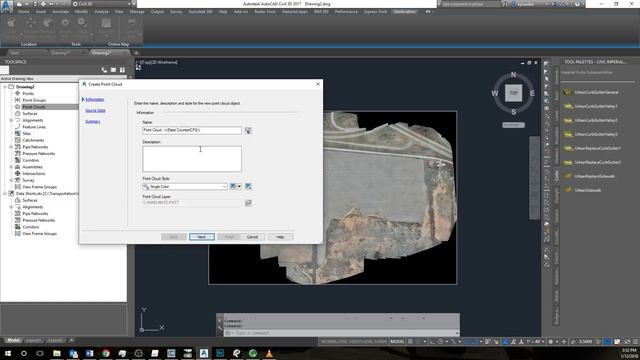Open the Survey ribbon tab

(x=176, y=12)
